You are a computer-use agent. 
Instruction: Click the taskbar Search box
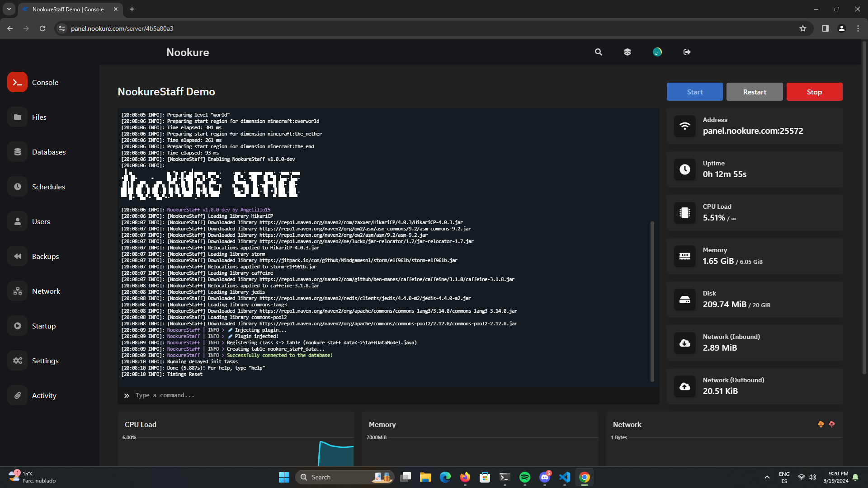click(x=345, y=477)
